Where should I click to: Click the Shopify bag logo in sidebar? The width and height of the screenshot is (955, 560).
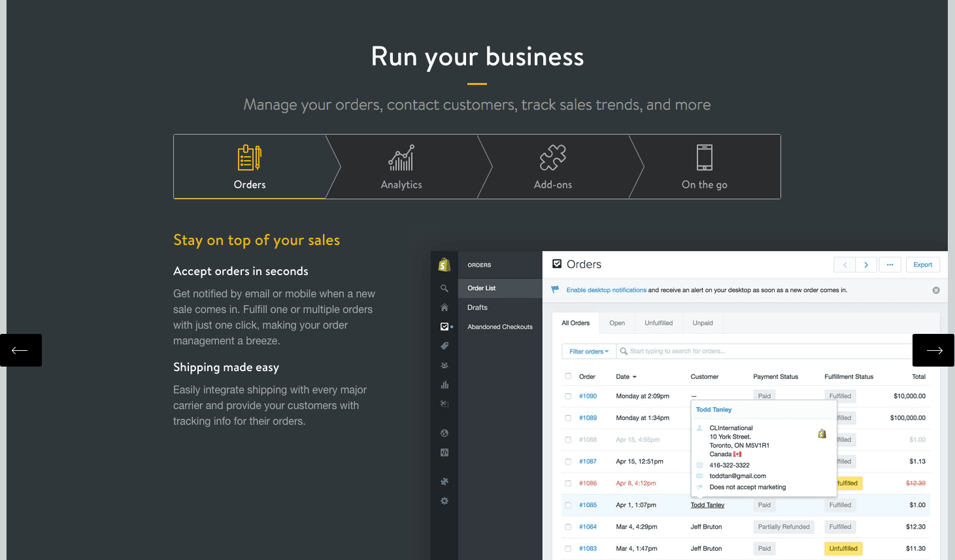click(x=444, y=265)
